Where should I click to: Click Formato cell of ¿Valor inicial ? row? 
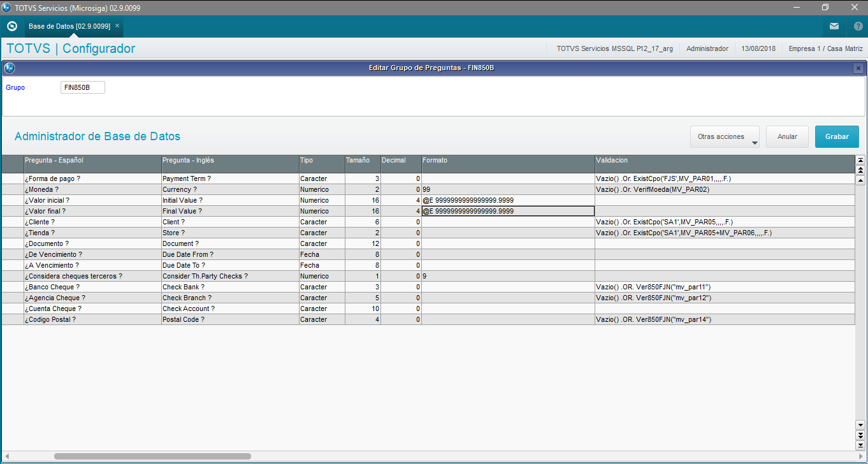tap(508, 201)
